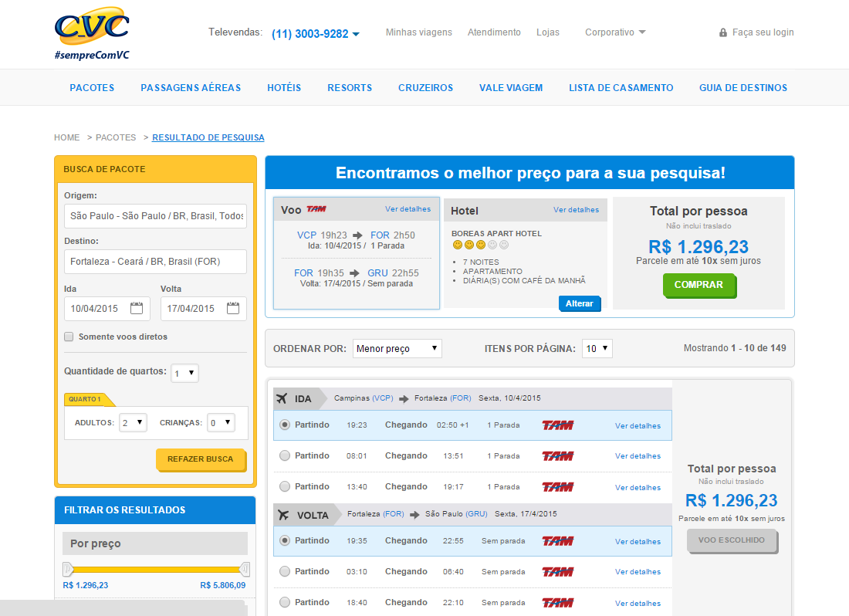
Task: Open the Itens por página dropdown
Action: (597, 349)
